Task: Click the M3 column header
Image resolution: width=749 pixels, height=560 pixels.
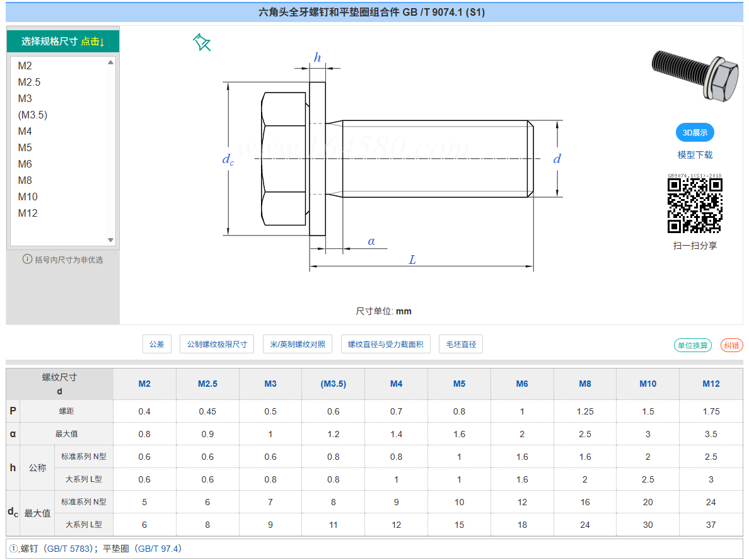Action: click(270, 384)
